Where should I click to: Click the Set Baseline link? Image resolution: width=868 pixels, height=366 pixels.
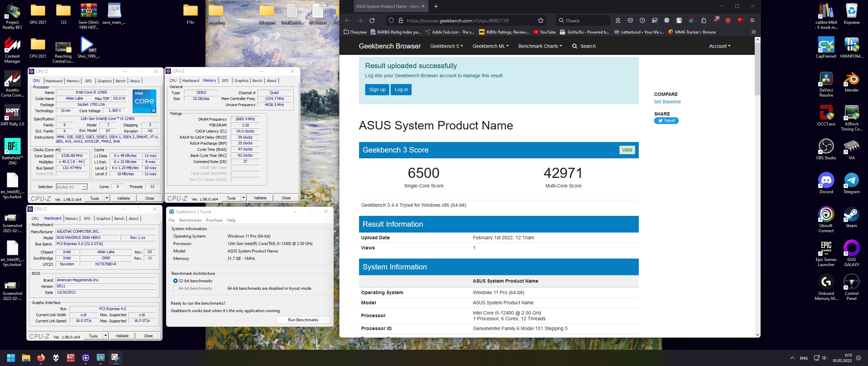tap(667, 102)
